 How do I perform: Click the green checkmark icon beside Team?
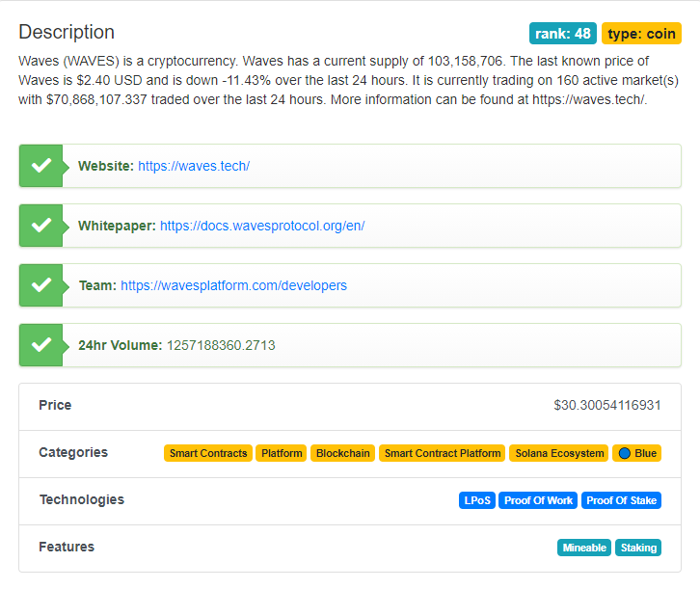41,285
